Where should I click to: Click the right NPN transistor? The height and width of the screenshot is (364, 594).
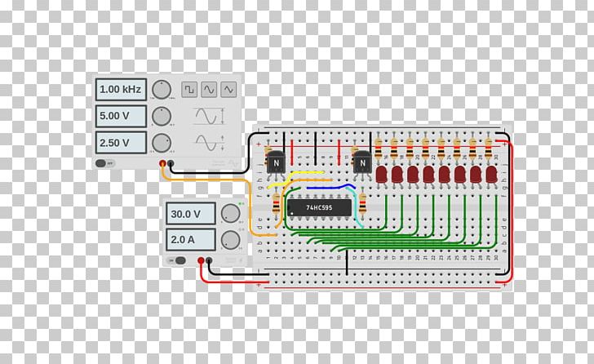pyautogui.click(x=363, y=162)
